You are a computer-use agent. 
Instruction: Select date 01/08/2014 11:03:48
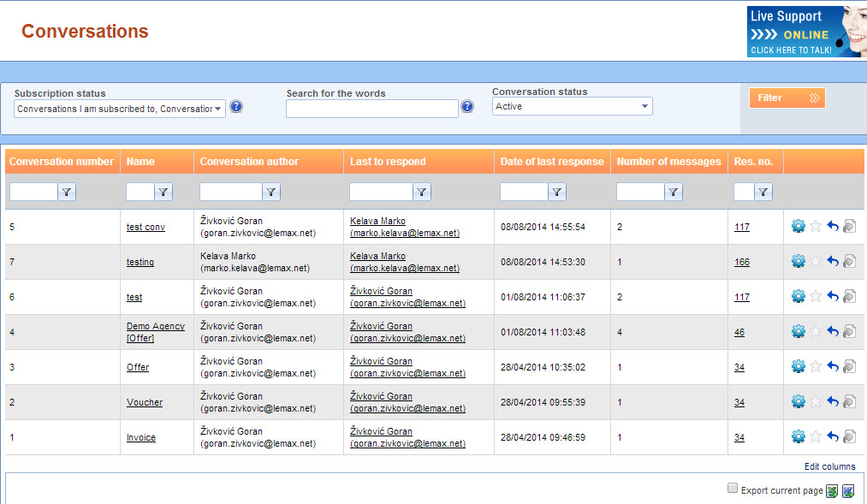(x=543, y=332)
